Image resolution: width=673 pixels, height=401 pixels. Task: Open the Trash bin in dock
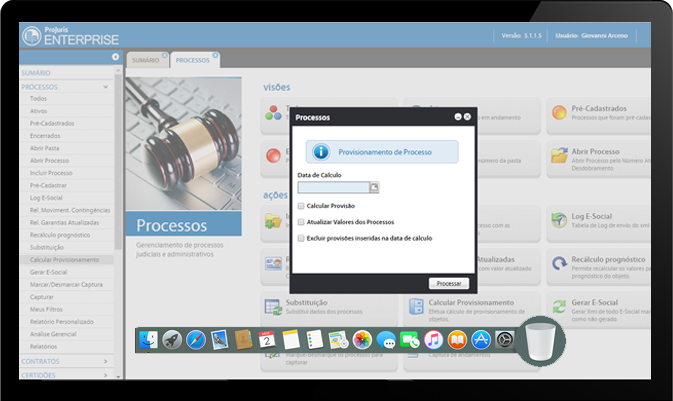click(540, 341)
